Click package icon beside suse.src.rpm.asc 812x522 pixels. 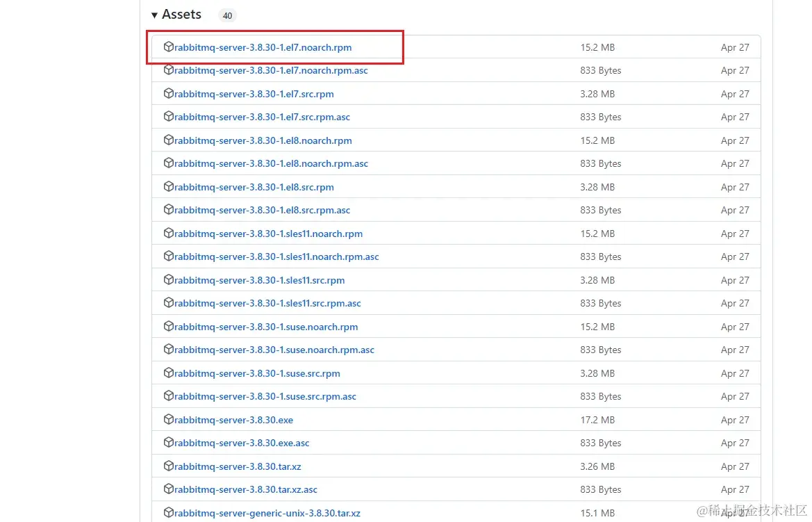pyautogui.click(x=168, y=395)
